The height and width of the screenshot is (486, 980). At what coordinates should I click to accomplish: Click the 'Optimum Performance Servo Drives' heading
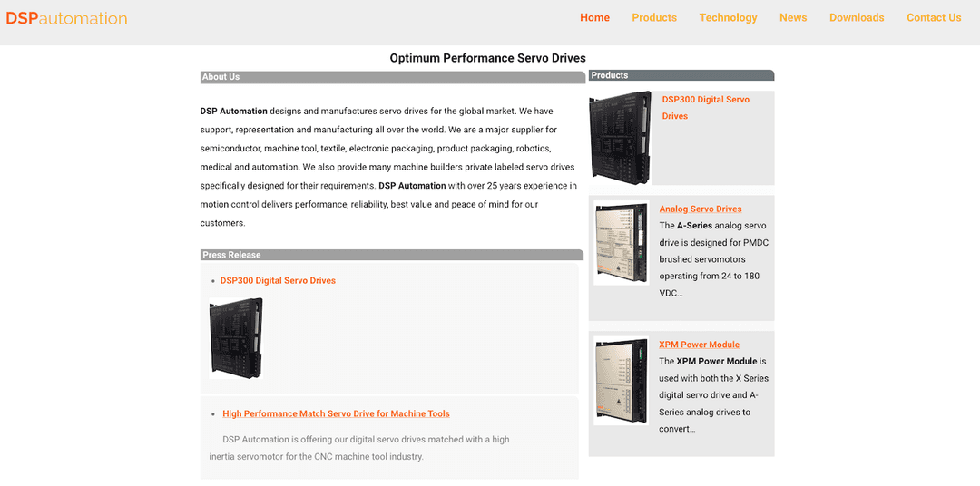pos(487,58)
